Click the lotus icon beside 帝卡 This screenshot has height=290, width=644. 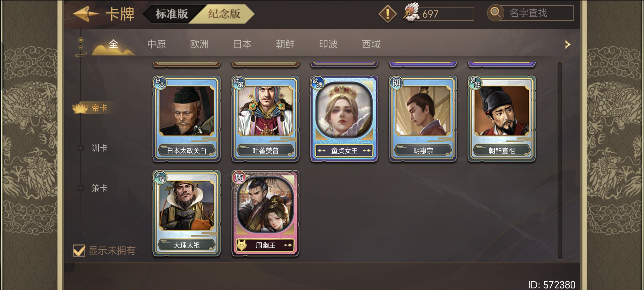80,108
